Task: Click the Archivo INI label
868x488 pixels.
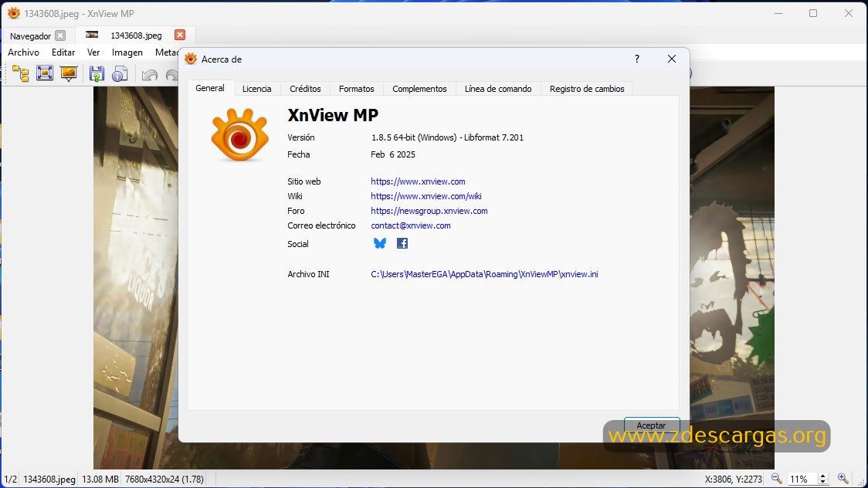Action: (x=308, y=274)
